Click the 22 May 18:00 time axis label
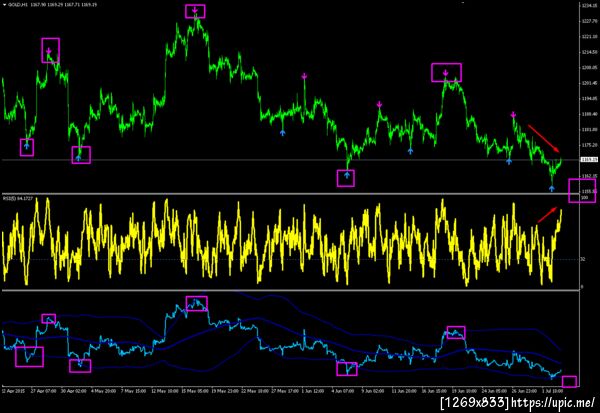The height and width of the screenshot is (413, 600). tap(255, 391)
